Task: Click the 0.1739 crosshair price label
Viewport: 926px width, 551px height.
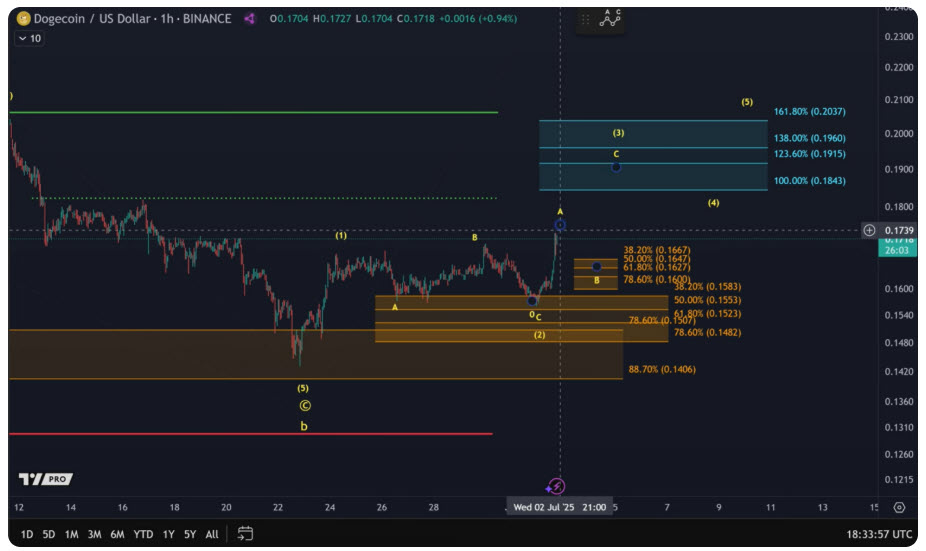Action: point(899,230)
